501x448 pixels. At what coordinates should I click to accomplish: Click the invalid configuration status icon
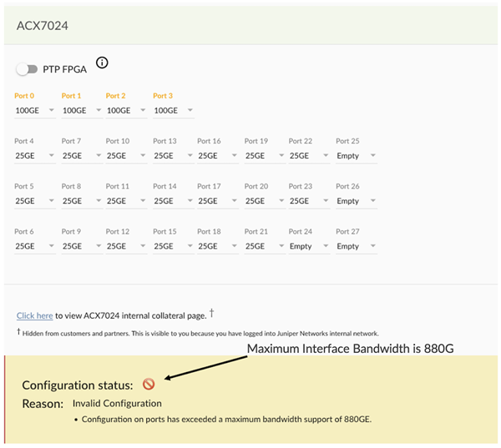tap(149, 385)
